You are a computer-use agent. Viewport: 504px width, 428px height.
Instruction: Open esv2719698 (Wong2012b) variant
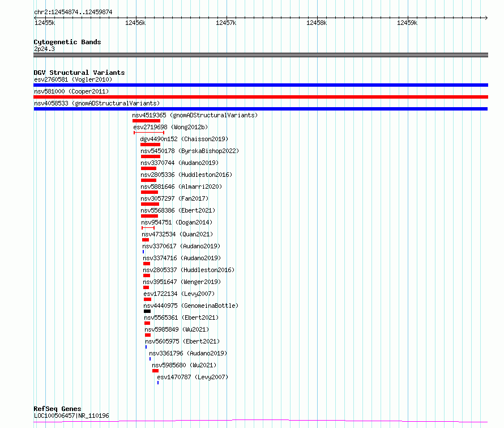coord(170,127)
